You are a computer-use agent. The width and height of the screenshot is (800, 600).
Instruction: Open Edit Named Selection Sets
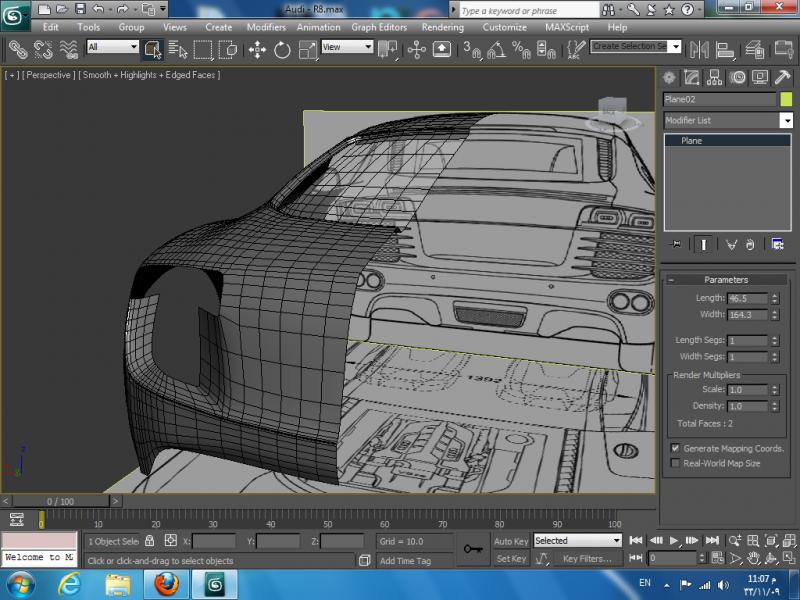pyautogui.click(x=576, y=49)
